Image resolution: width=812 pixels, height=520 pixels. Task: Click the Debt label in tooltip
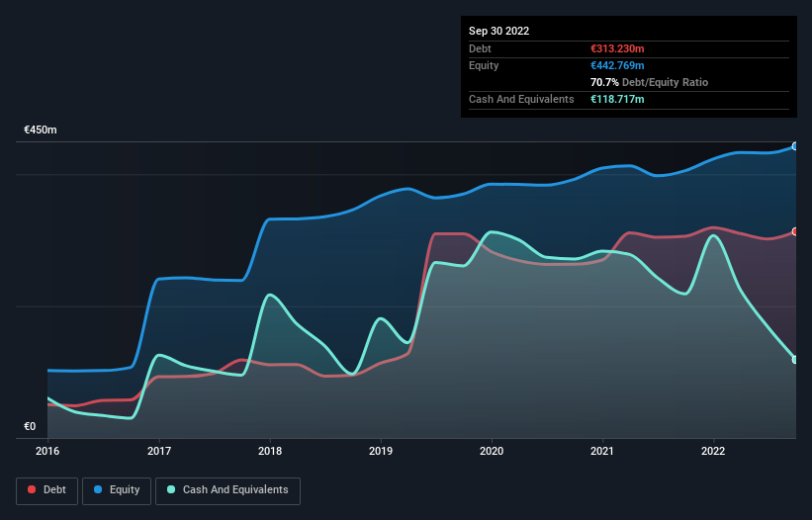[x=480, y=48]
